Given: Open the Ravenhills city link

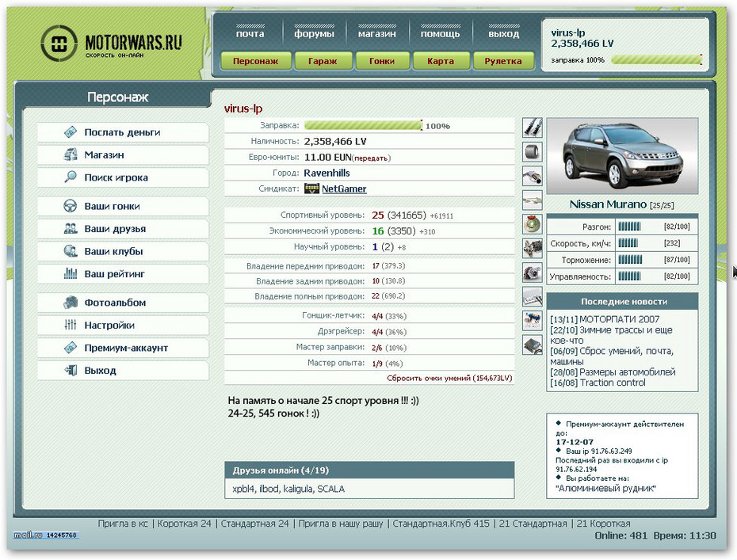Looking at the screenshot, I should (326, 173).
